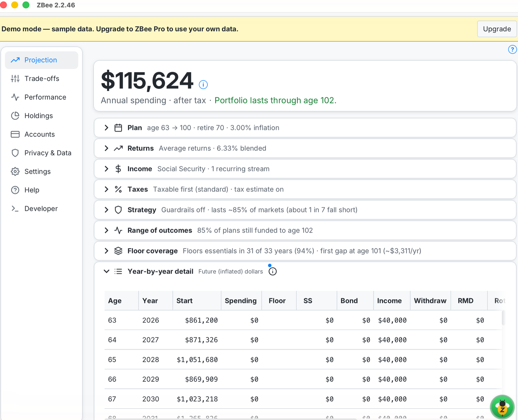This screenshot has width=518, height=420.
Task: Click the SS column header
Action: [x=317, y=301]
